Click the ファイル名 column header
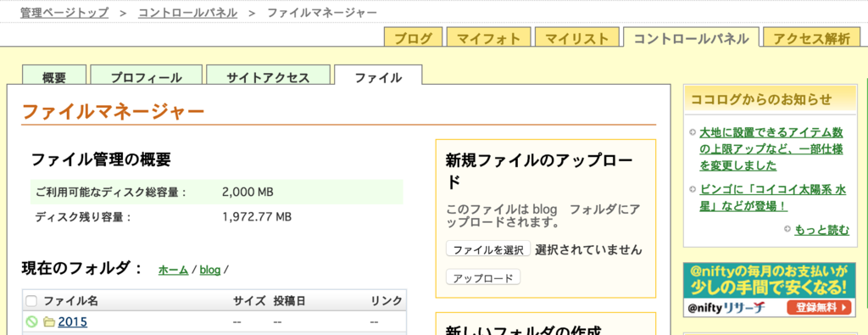 click(x=71, y=301)
